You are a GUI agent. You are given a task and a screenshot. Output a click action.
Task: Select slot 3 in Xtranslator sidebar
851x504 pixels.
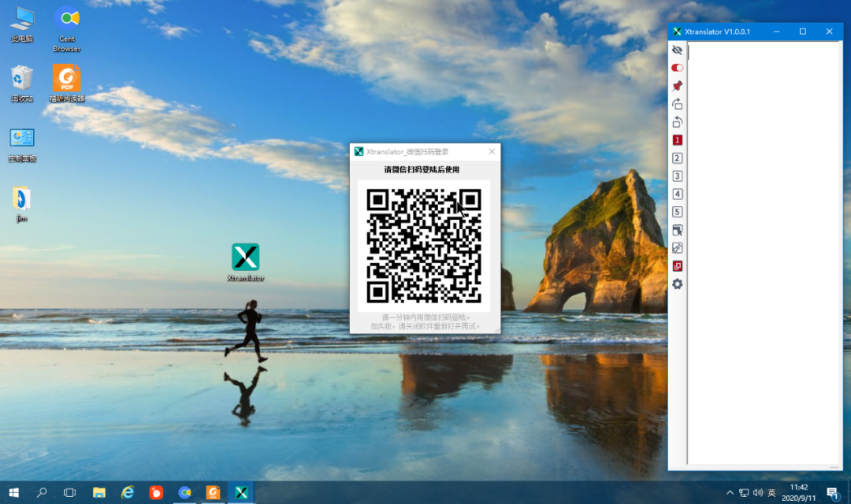pyautogui.click(x=677, y=176)
